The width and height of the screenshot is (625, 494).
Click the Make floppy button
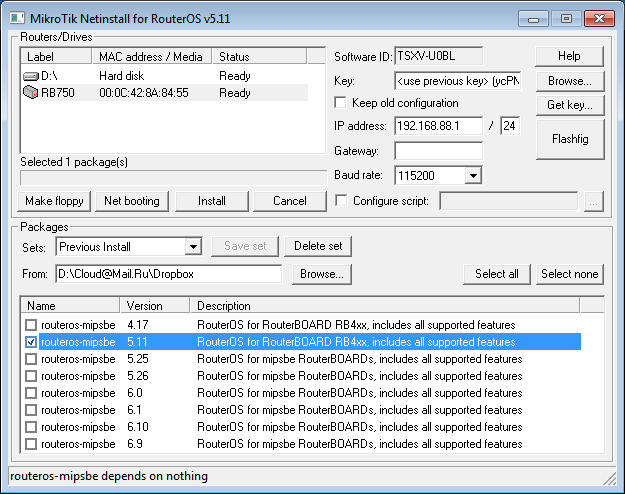click(54, 201)
